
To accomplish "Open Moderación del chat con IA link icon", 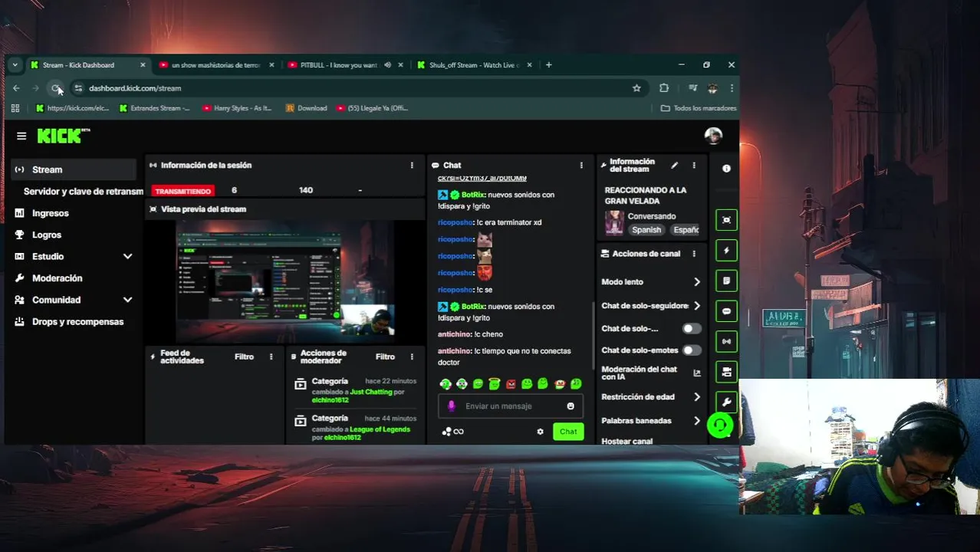I will click(696, 373).
